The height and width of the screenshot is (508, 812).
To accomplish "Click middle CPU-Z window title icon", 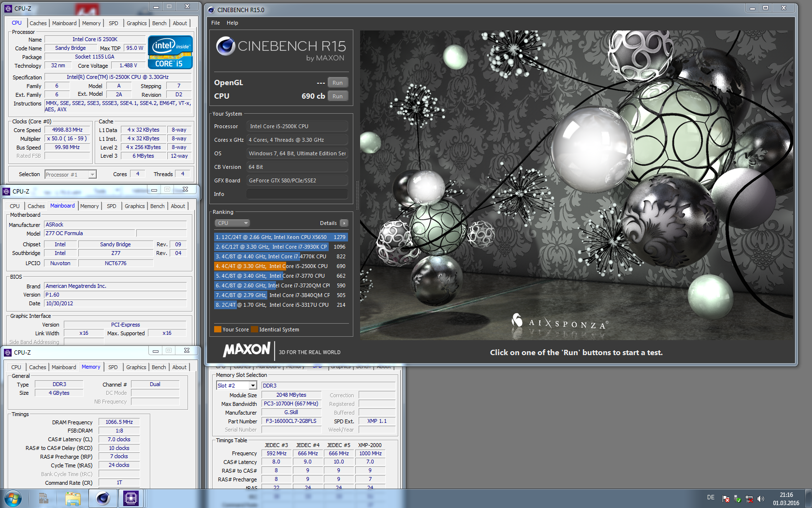I will tap(7, 191).
